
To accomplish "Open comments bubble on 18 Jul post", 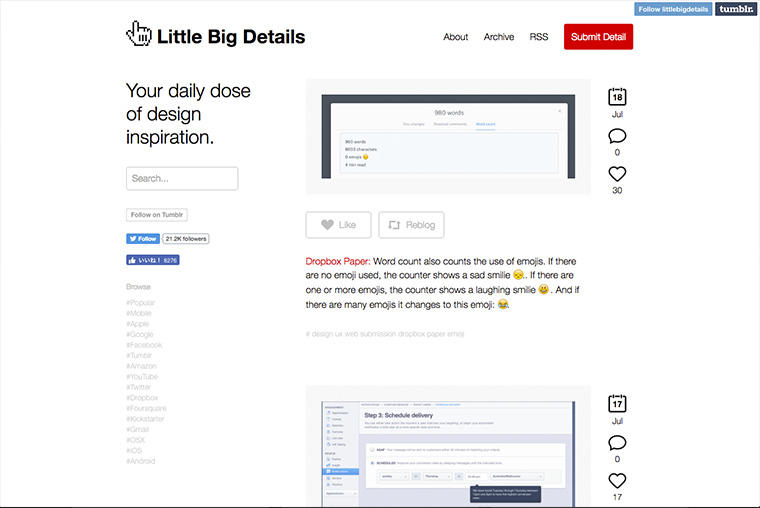I will 617,136.
